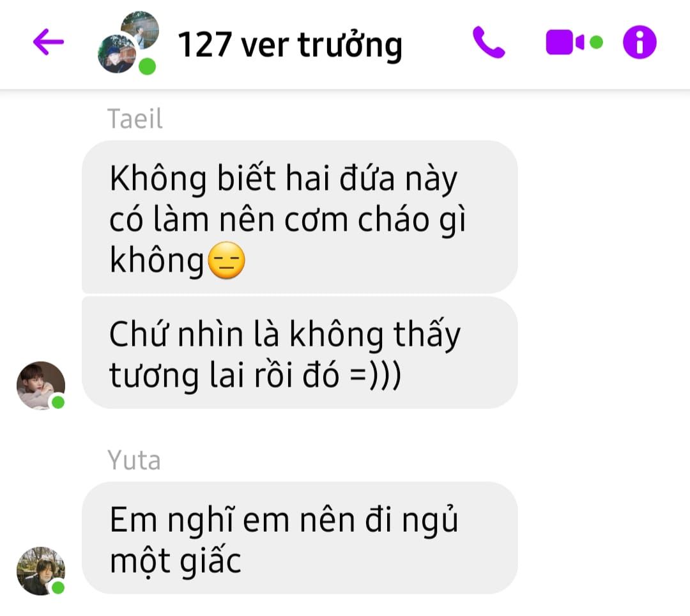
Task: Tap the purple back arrow
Action: [x=49, y=42]
